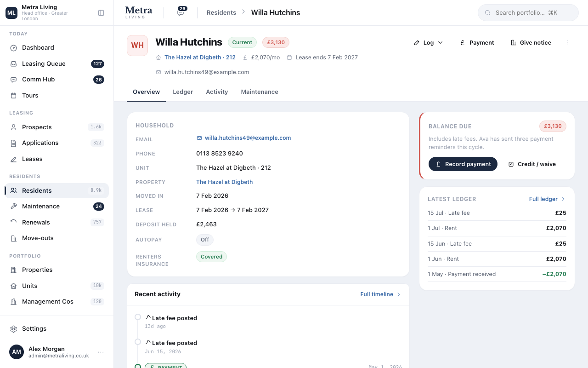The height and width of the screenshot is (368, 588).
Task: Click the 1 Jul · Rent row
Action: tap(497, 228)
